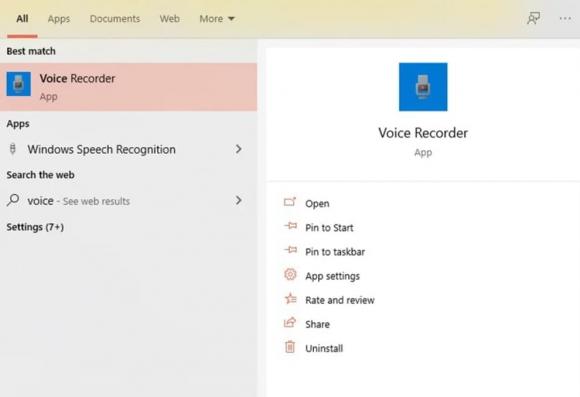Image resolution: width=580 pixels, height=397 pixels.
Task: Click the large Voice Recorder app tile
Action: click(x=423, y=87)
